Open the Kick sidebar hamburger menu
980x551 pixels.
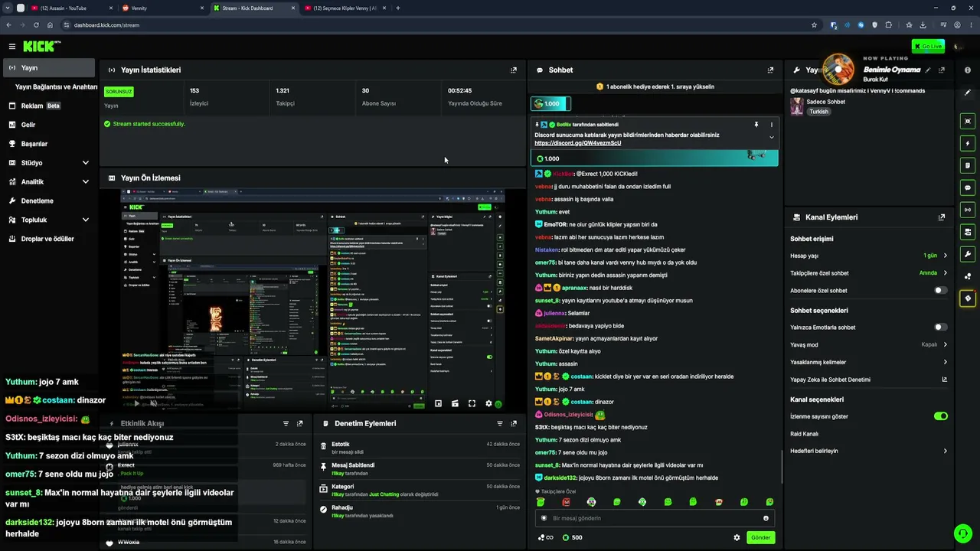click(12, 46)
